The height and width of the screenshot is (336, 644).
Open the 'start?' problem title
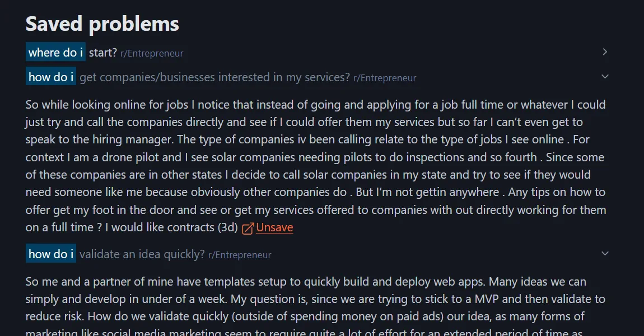pos(103,53)
